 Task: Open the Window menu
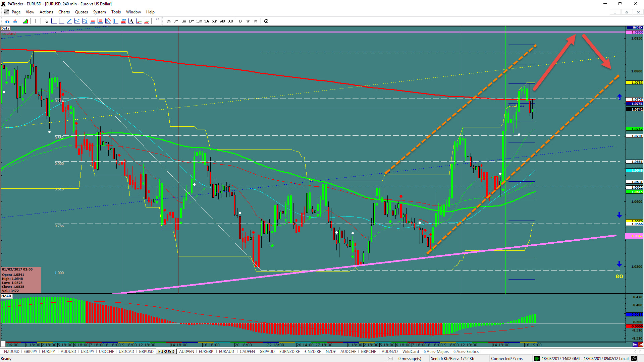click(133, 12)
